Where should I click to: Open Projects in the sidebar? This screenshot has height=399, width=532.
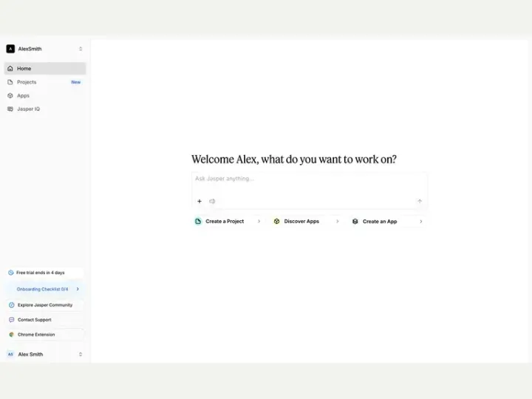(x=45, y=82)
